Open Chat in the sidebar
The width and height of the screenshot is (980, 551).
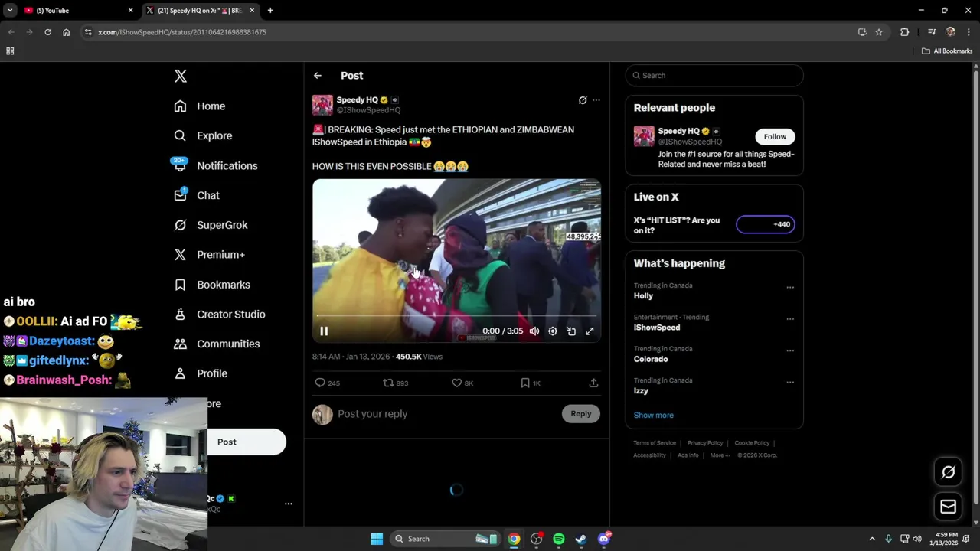(x=197, y=195)
